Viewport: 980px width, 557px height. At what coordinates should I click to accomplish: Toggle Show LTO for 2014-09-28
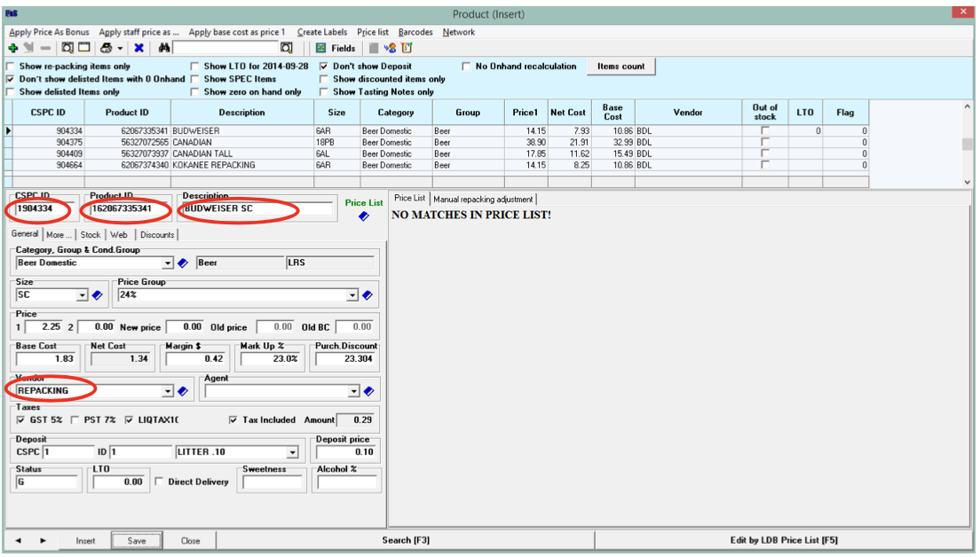coord(194,67)
